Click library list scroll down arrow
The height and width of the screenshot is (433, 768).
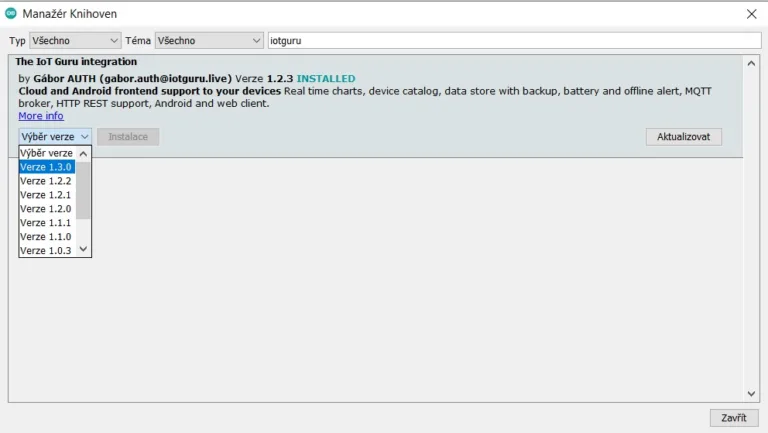point(751,394)
